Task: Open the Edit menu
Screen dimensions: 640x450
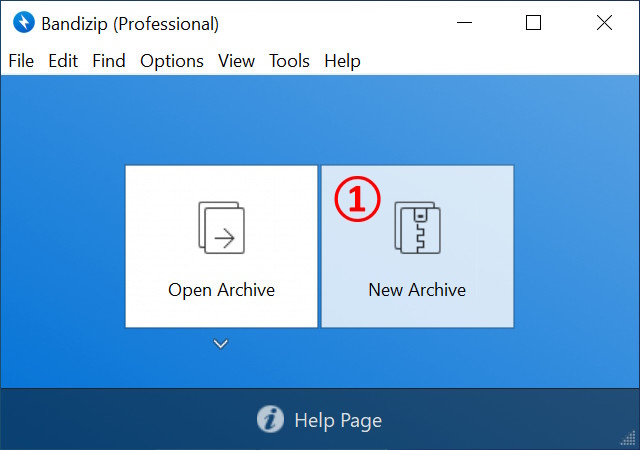Action: (63, 61)
